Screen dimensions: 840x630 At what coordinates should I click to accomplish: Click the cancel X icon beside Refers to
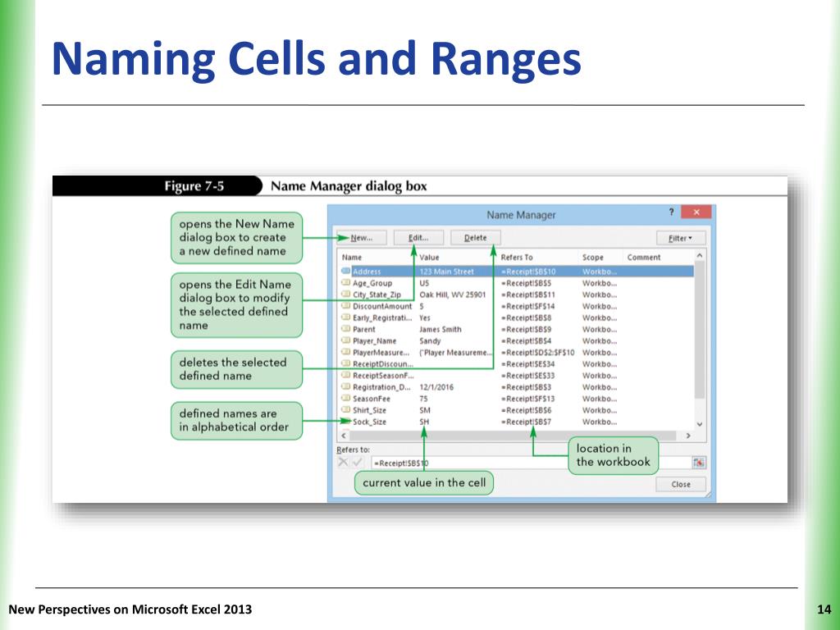[x=343, y=463]
